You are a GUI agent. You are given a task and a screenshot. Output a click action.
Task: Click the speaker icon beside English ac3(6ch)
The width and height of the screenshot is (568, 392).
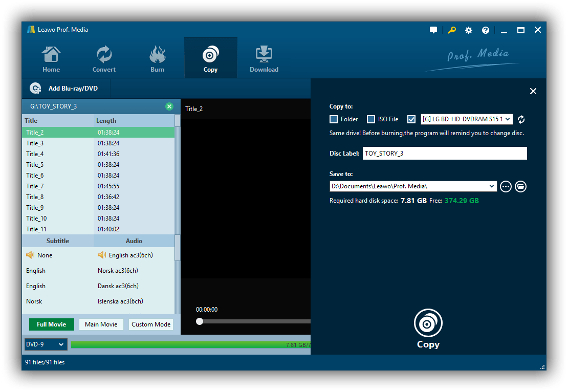[x=102, y=255]
